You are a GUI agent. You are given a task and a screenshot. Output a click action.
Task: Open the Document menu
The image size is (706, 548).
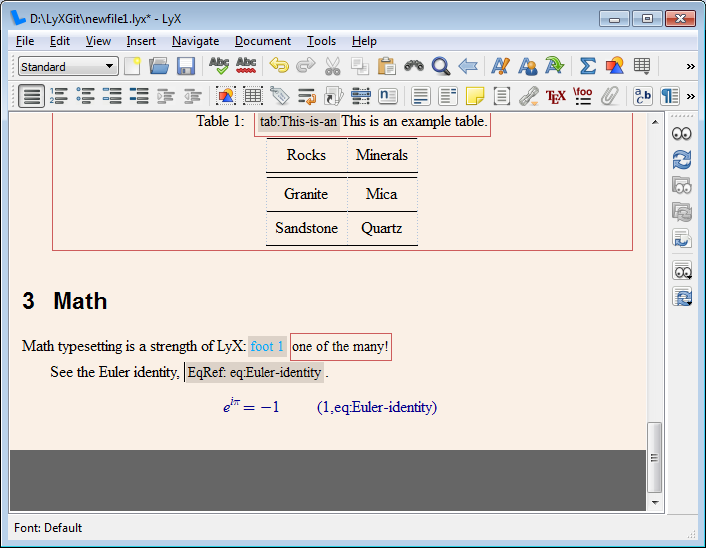[x=262, y=41]
